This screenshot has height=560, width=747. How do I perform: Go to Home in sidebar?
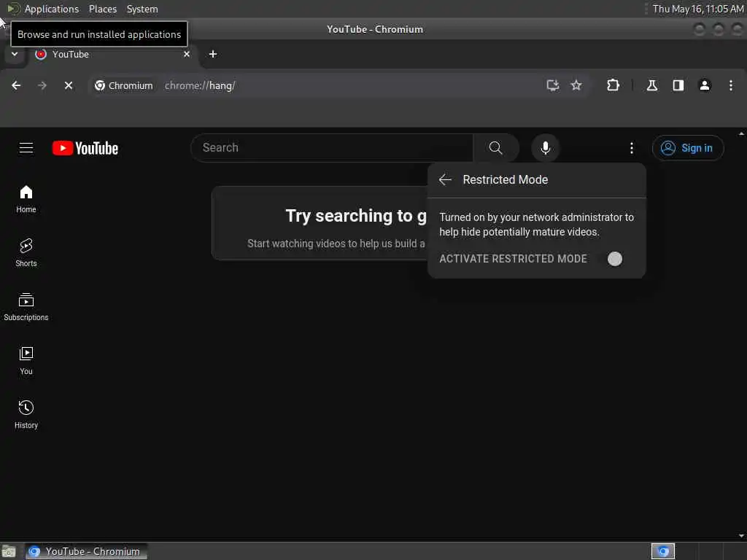[26, 199]
